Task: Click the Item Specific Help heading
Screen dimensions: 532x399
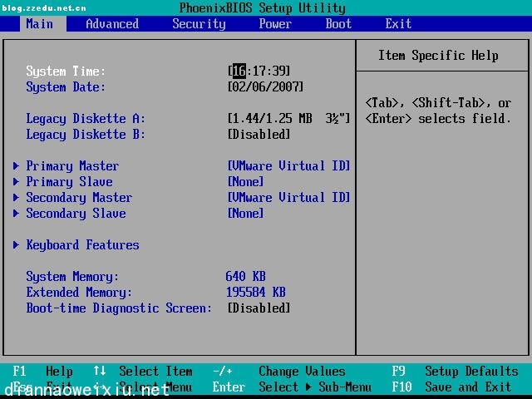Action: tap(438, 56)
